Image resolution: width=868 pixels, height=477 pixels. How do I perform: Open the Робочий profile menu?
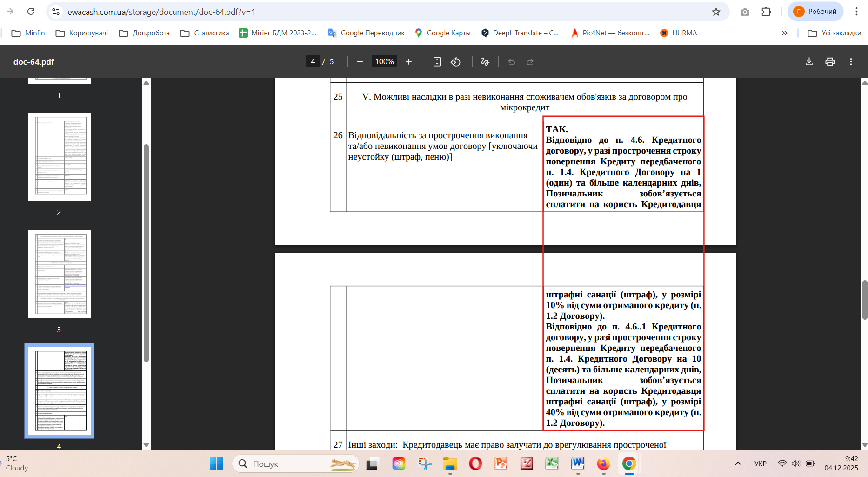(x=815, y=12)
